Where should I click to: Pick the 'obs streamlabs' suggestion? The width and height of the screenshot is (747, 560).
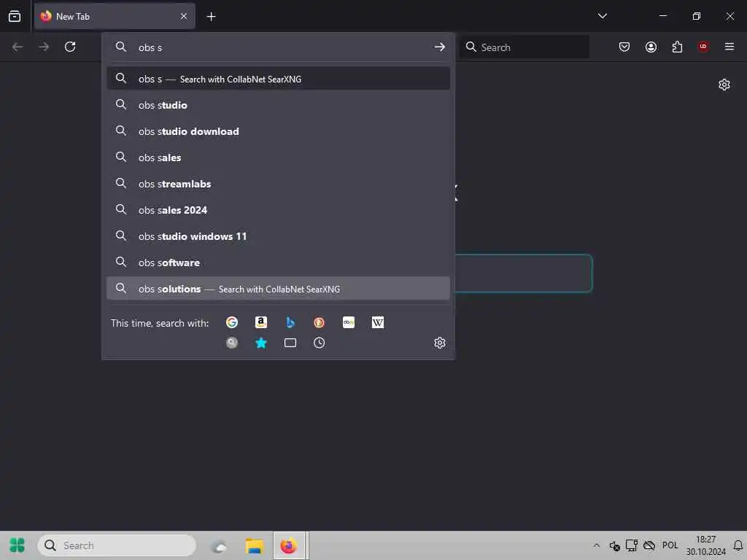pos(278,183)
